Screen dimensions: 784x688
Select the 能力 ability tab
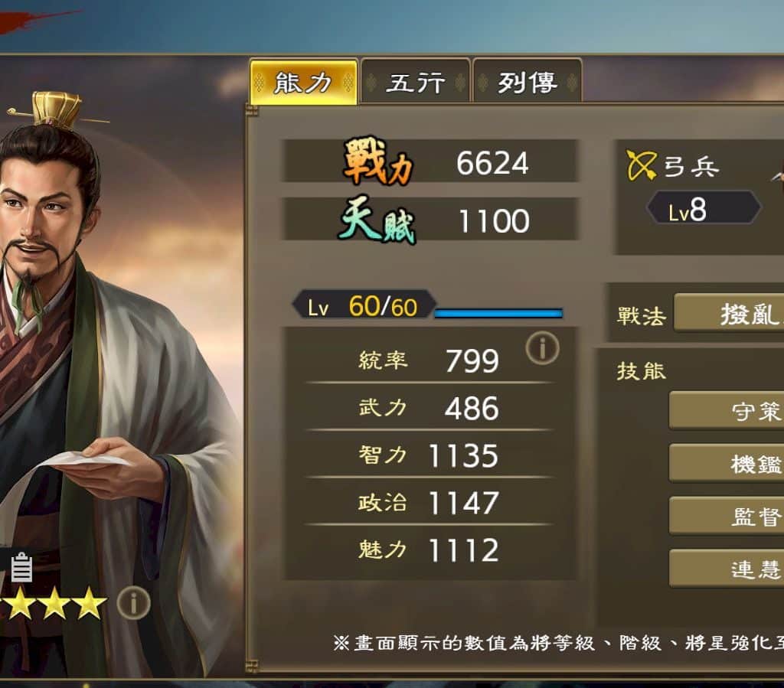coord(303,82)
